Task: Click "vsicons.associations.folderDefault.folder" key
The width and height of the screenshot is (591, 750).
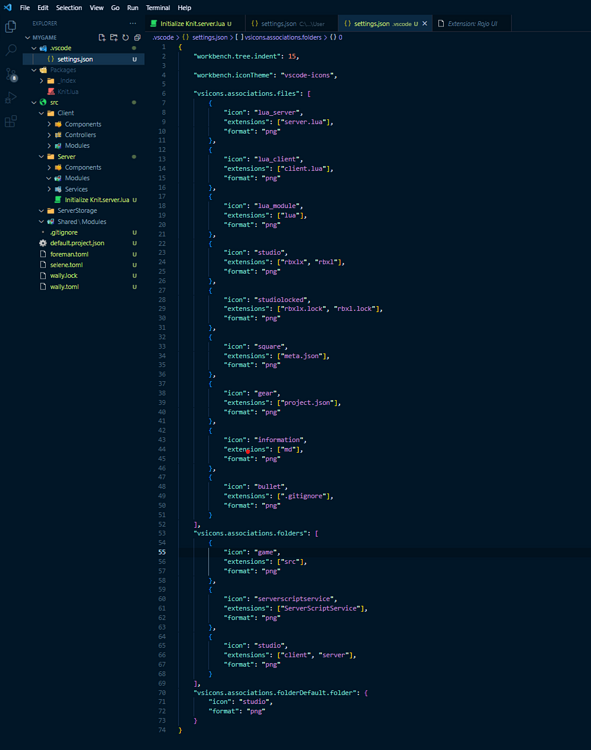Action: point(275,693)
